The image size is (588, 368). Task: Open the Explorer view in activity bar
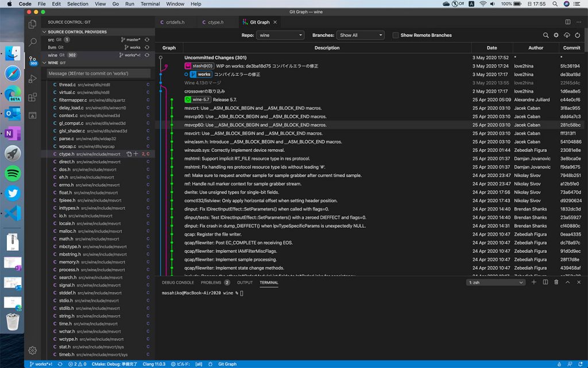[33, 24]
